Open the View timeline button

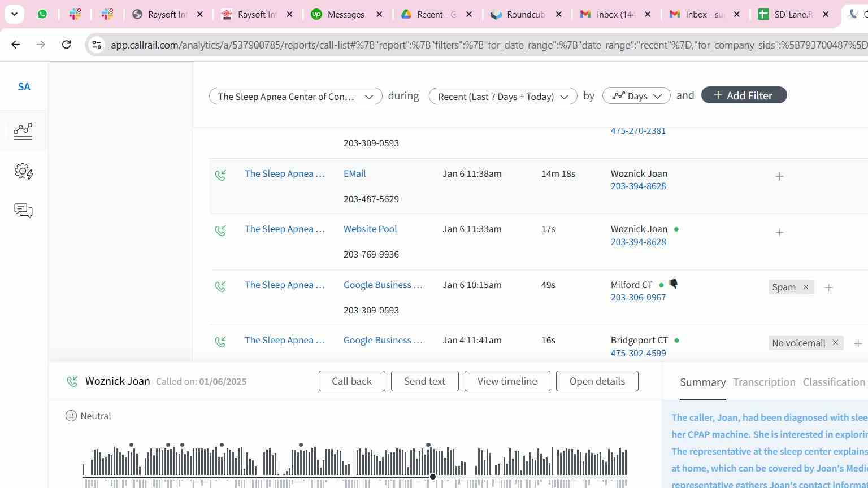(x=507, y=381)
